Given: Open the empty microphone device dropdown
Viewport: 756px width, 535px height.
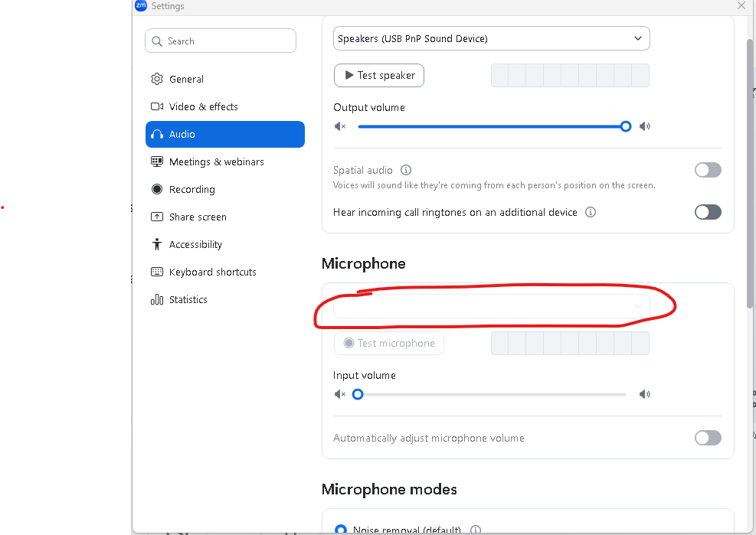Looking at the screenshot, I should click(491, 306).
